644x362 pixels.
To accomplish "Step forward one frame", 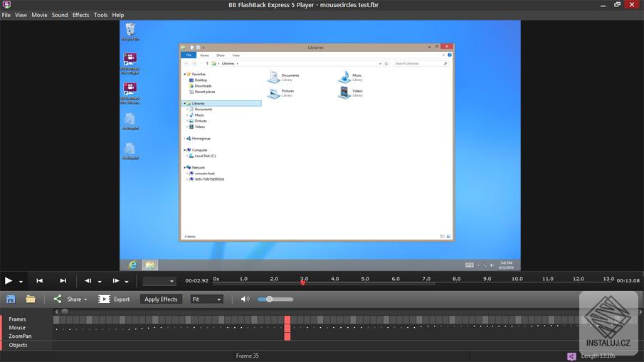I will tap(116, 281).
